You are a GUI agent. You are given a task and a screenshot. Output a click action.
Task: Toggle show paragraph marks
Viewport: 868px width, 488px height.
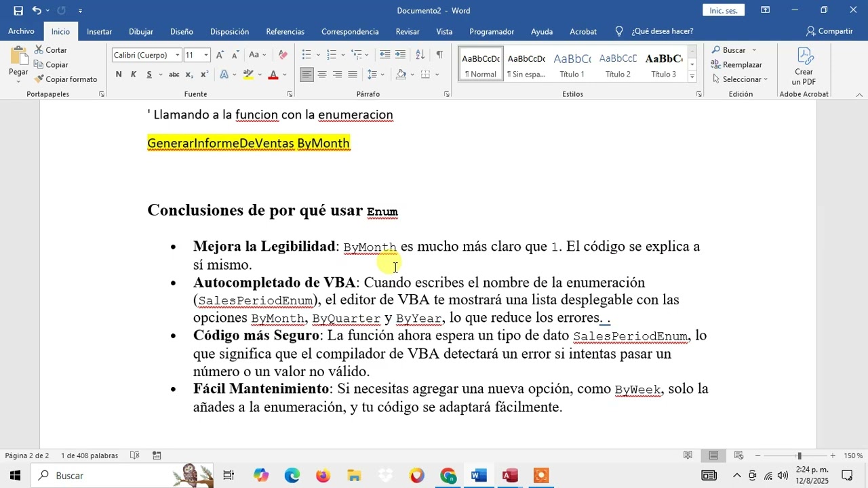(439, 55)
